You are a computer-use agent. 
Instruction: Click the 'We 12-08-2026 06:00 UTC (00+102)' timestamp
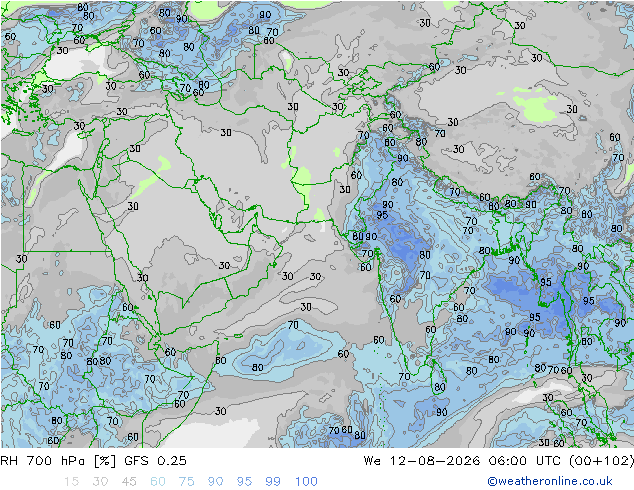[x=499, y=461]
